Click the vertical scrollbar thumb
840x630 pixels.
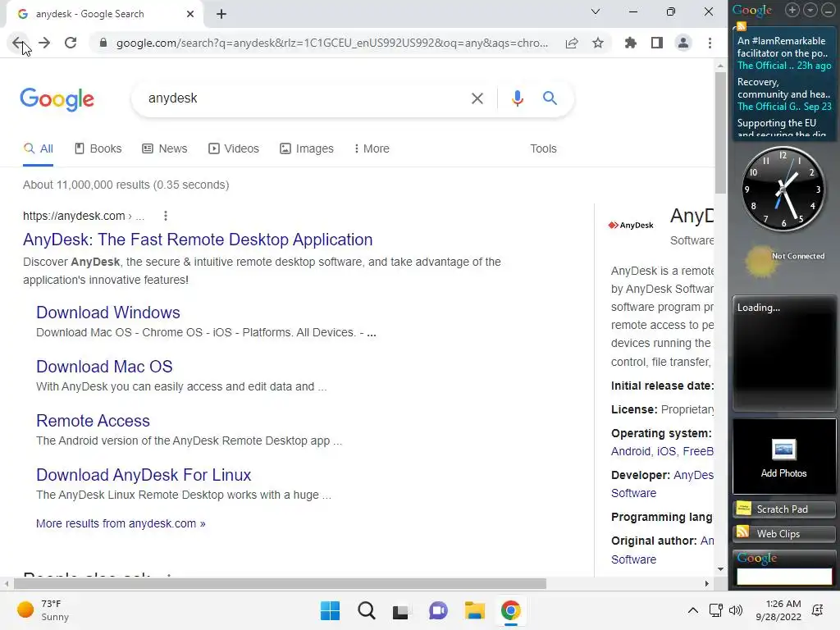tap(720, 133)
